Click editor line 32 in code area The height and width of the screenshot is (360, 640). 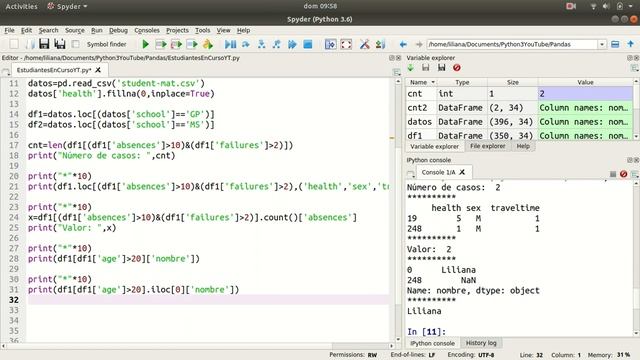click(208, 300)
